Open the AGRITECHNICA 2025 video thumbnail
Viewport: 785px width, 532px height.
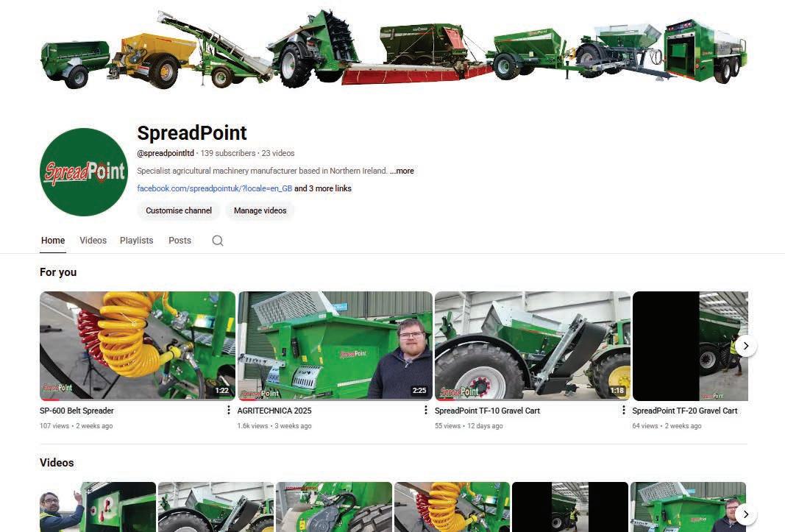(335, 346)
